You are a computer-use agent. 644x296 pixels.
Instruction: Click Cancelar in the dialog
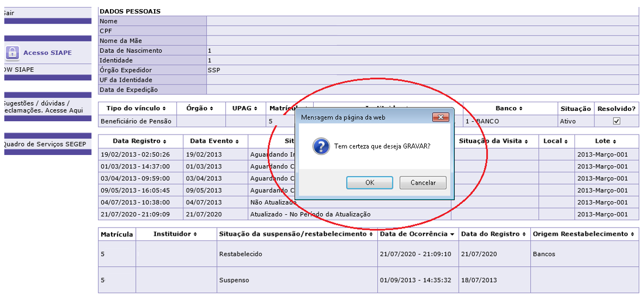pyautogui.click(x=423, y=183)
